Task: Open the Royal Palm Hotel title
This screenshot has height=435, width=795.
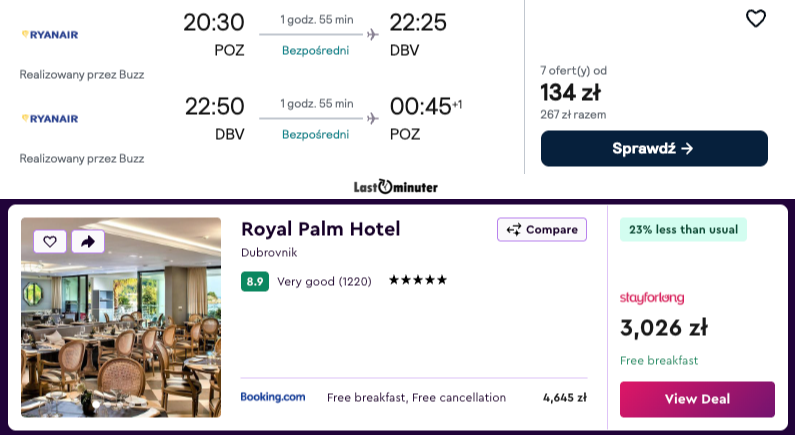Action: coord(320,229)
